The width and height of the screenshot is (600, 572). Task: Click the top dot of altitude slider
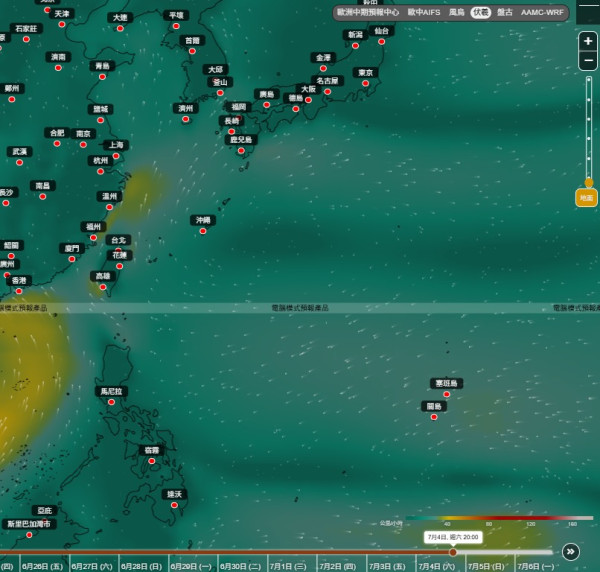pyautogui.click(x=589, y=80)
